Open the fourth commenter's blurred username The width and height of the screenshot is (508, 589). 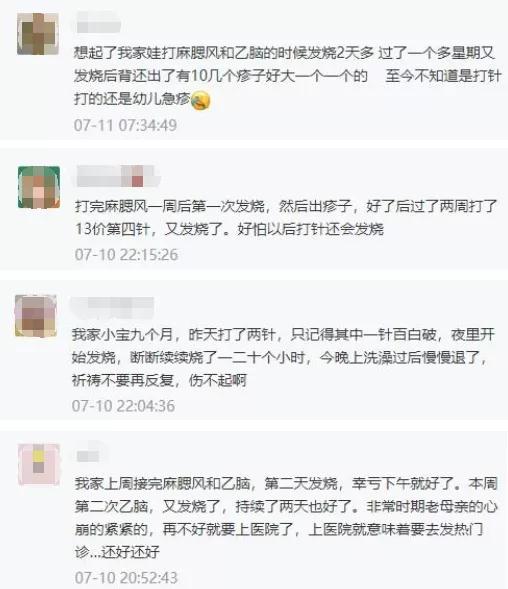click(90, 454)
